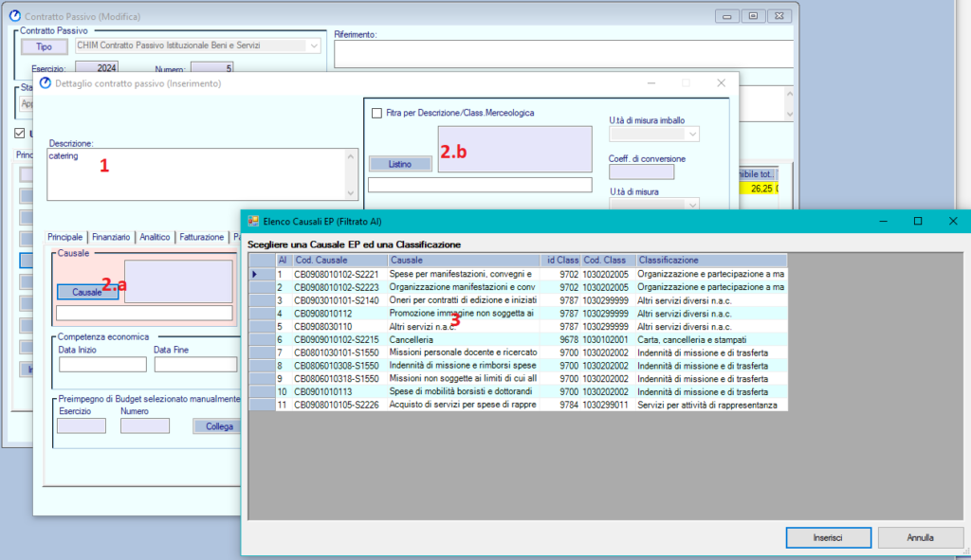Select code CB0908030110
971x560 pixels.
pos(323,327)
